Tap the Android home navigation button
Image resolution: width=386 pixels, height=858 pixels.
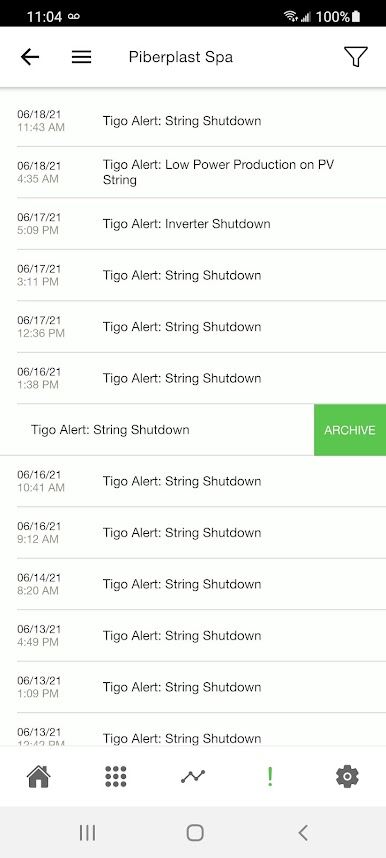(195, 833)
